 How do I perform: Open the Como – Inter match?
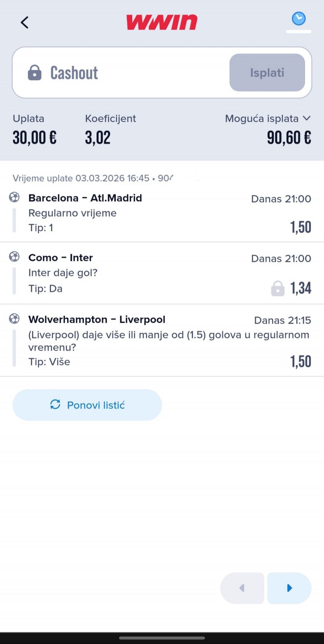pos(60,258)
